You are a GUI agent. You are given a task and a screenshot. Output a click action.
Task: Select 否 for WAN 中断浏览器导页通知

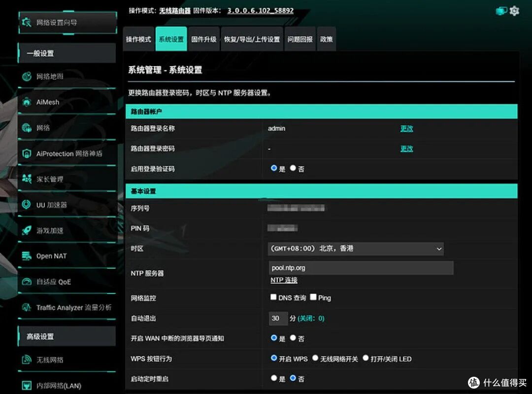[x=293, y=338]
